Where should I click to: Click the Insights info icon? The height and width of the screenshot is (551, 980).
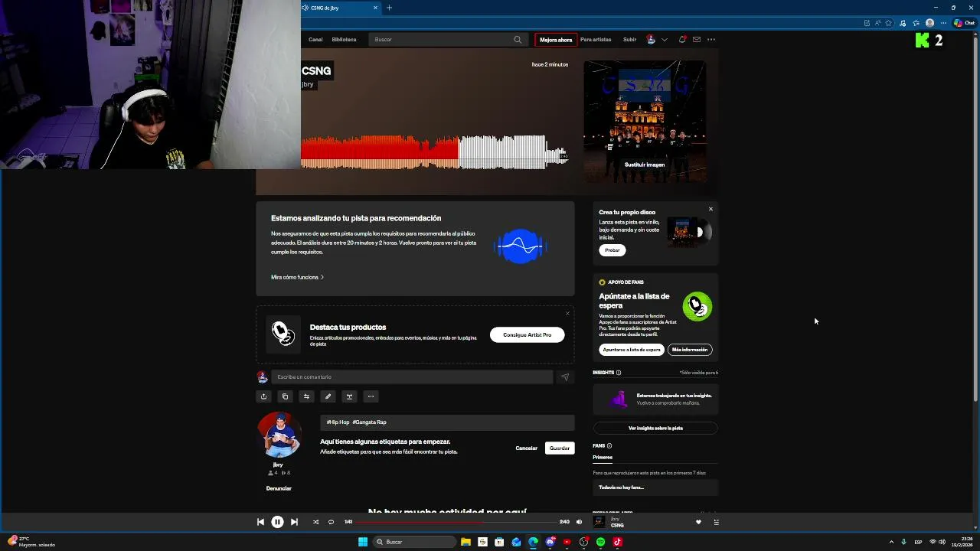pos(619,373)
